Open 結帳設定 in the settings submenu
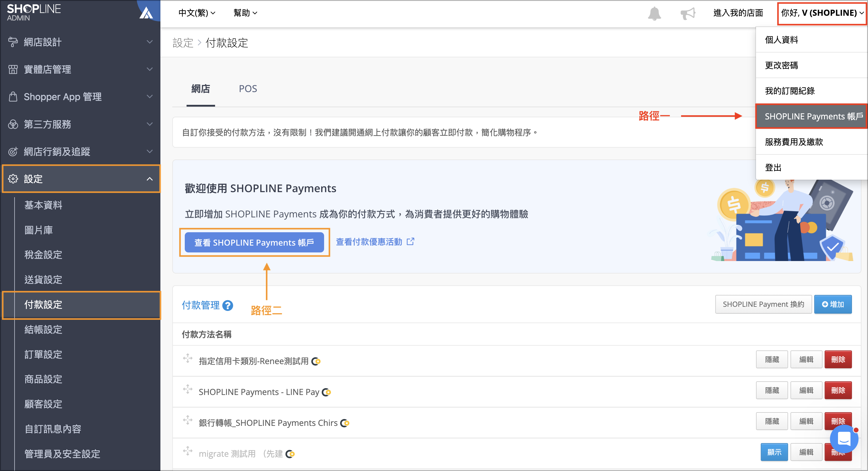The image size is (868, 471). point(43,330)
